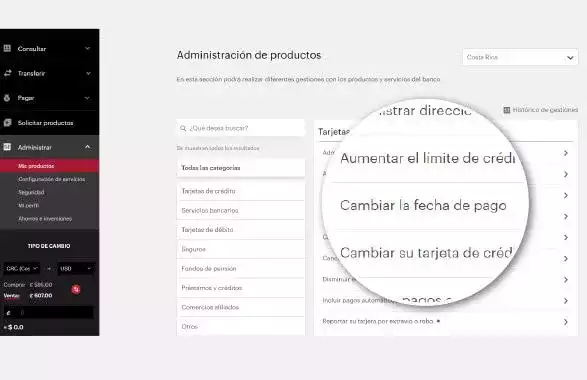Click the Compra exchange rate value
This screenshot has width=587, height=380.
coord(41,285)
